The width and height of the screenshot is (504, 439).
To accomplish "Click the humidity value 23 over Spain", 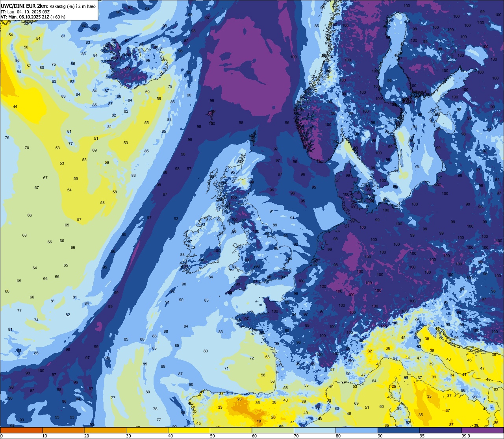I will (x=239, y=399).
